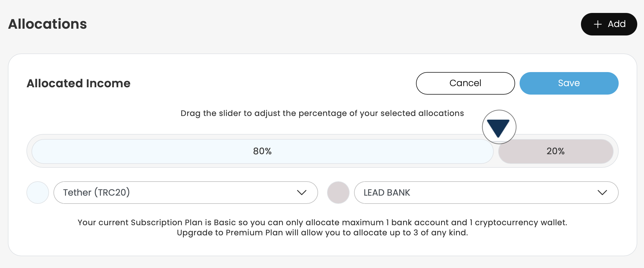644x268 pixels.
Task: Click the drag slider instruction text
Action: click(x=322, y=113)
